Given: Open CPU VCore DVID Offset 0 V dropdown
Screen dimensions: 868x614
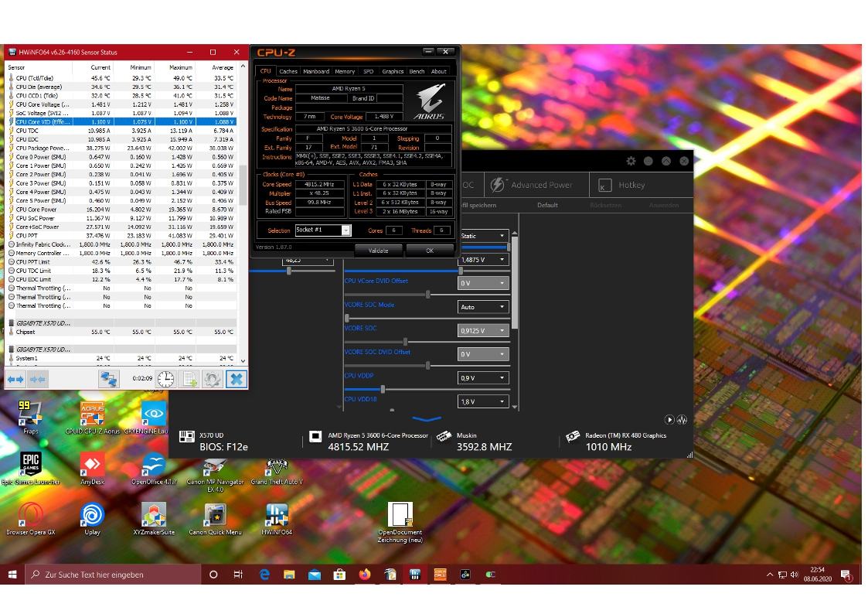Looking at the screenshot, I should click(484, 283).
